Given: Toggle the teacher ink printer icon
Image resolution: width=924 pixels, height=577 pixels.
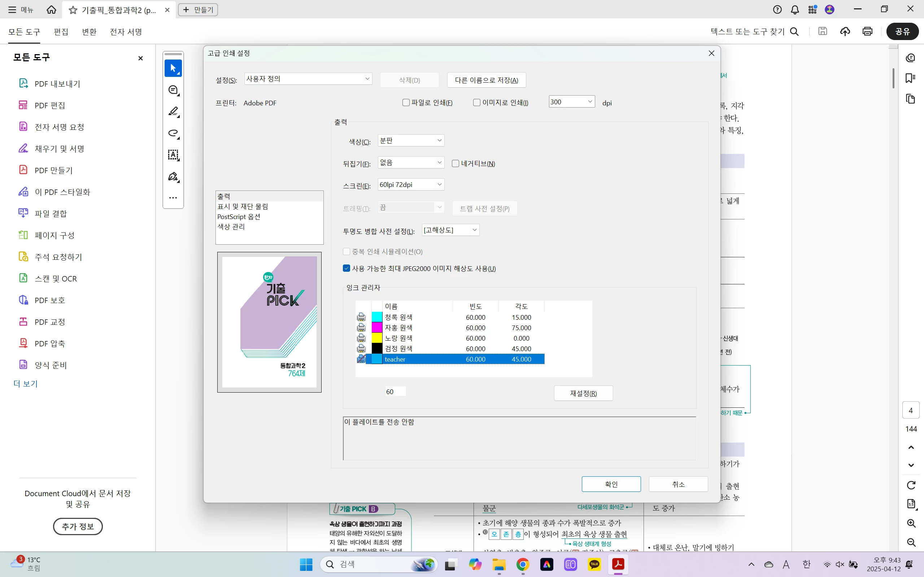Looking at the screenshot, I should pos(361,359).
